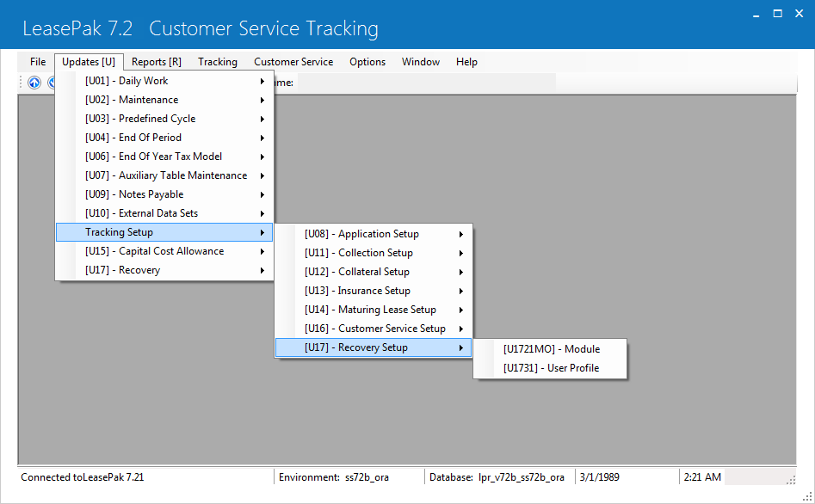
Task: Open the Options menu
Action: point(367,62)
